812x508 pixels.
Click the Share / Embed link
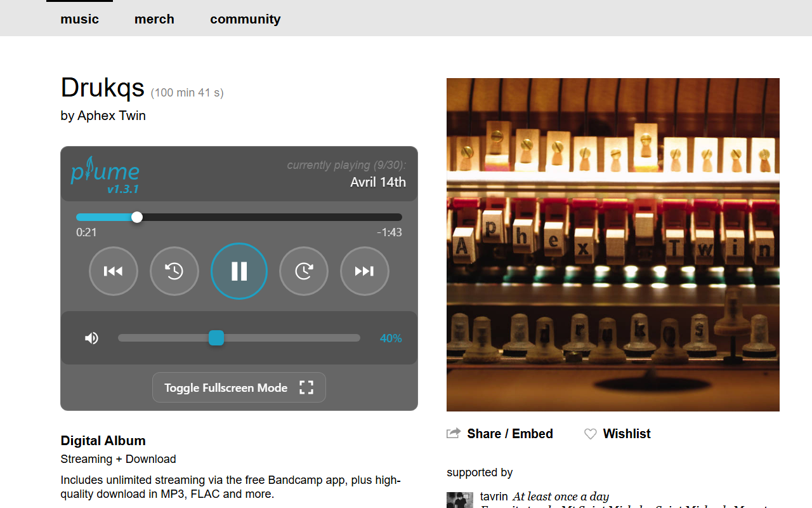point(510,434)
